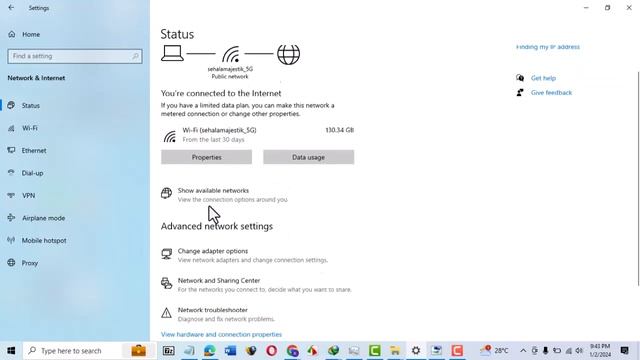Viewport: 640px width, 360px height.
Task: Select Airplane mode in the sidebar
Action: pos(43,218)
